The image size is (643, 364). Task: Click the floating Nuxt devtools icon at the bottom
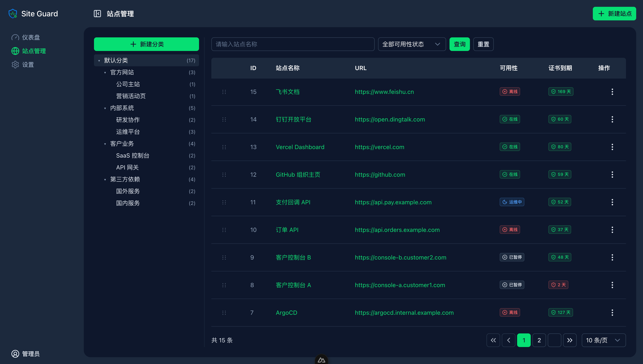tap(321, 360)
